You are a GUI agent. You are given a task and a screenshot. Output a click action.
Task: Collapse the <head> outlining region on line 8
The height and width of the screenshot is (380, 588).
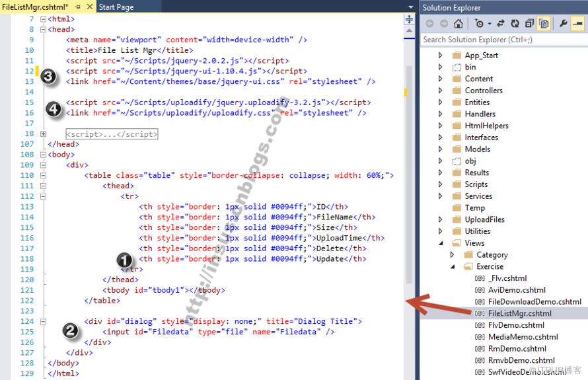pyautogui.click(x=43, y=29)
